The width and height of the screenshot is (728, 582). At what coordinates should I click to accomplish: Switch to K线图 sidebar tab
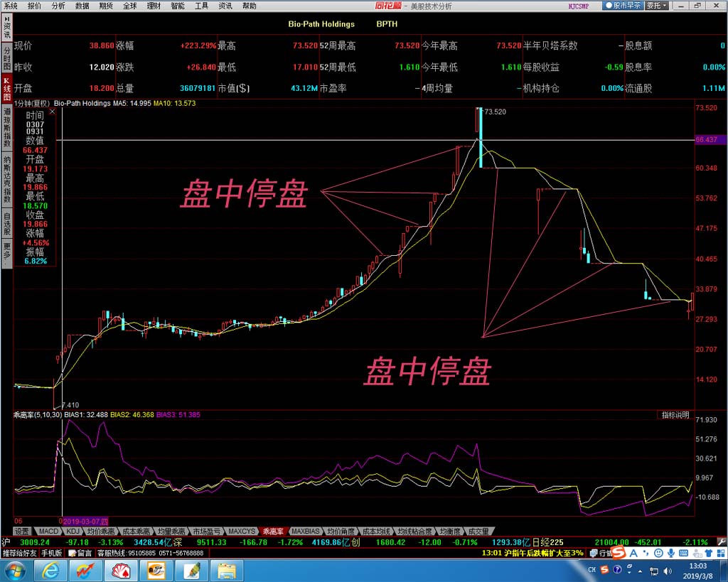[x=6, y=89]
